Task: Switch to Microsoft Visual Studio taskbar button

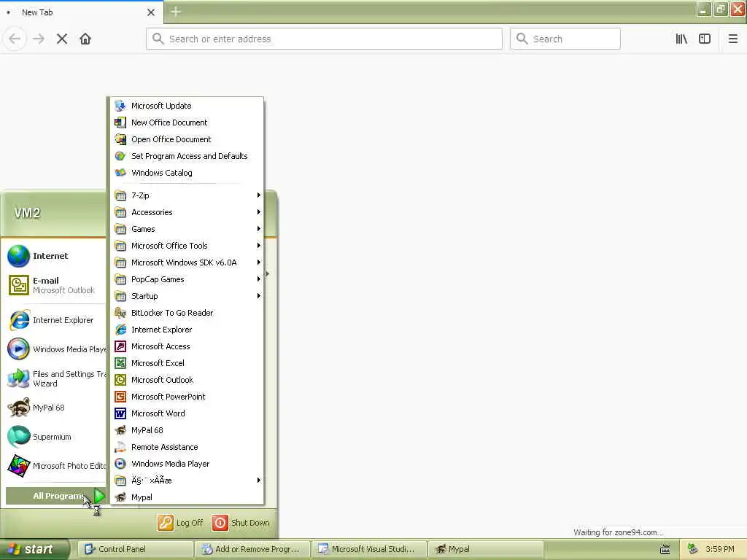Action: click(x=369, y=550)
